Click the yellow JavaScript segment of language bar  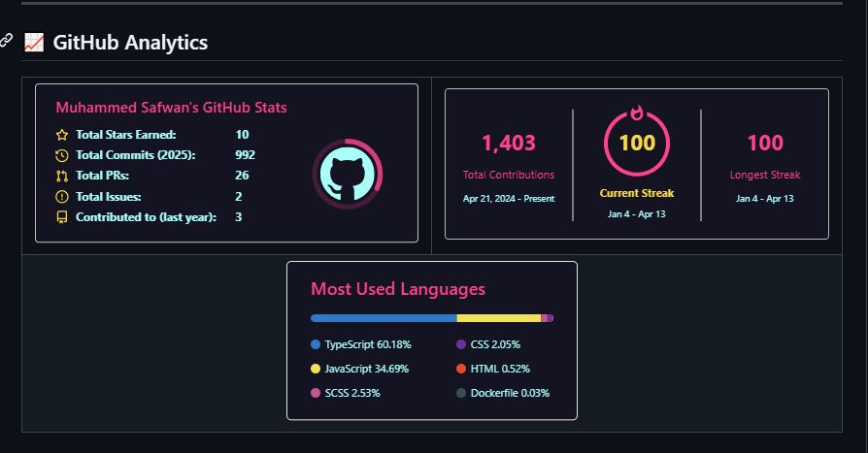pos(498,318)
